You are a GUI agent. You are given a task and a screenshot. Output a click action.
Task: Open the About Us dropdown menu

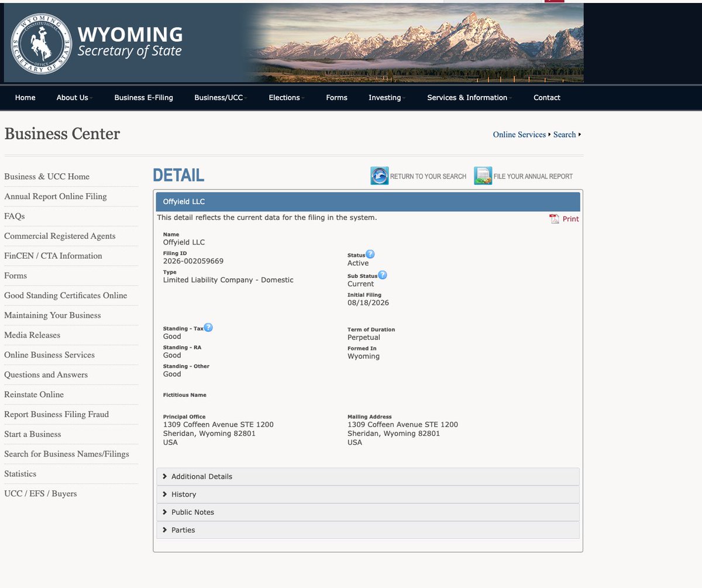(x=74, y=98)
